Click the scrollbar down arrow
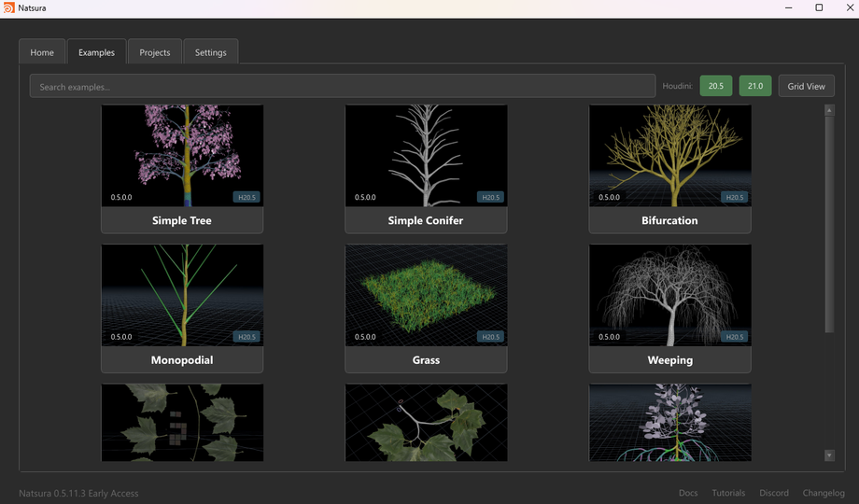859x504 pixels. pyautogui.click(x=829, y=455)
